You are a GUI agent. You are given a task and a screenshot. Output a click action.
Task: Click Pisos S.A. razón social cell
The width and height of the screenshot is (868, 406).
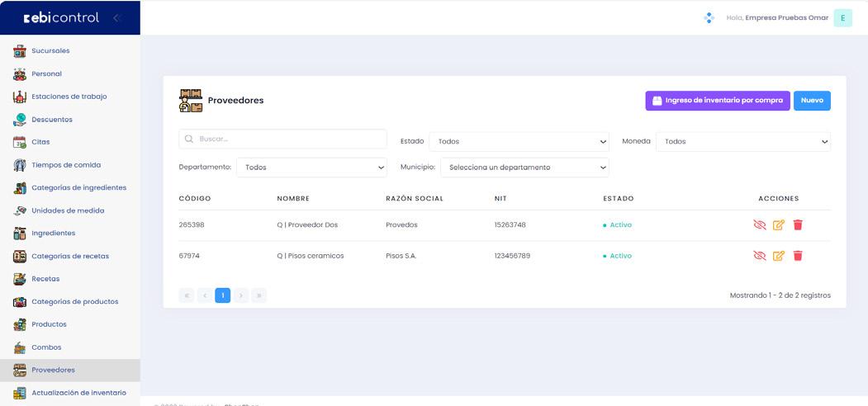coord(401,256)
